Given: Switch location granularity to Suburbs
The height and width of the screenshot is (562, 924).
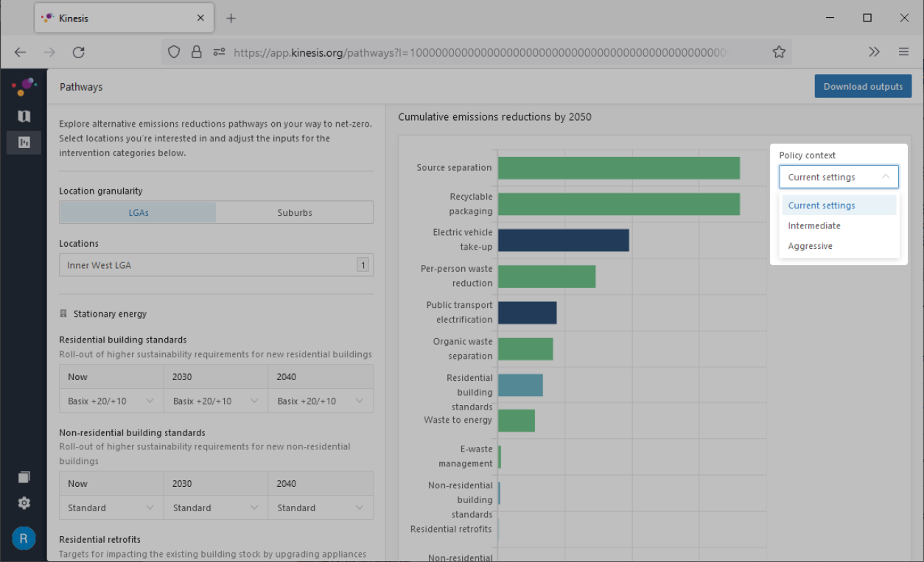Looking at the screenshot, I should (x=295, y=213).
